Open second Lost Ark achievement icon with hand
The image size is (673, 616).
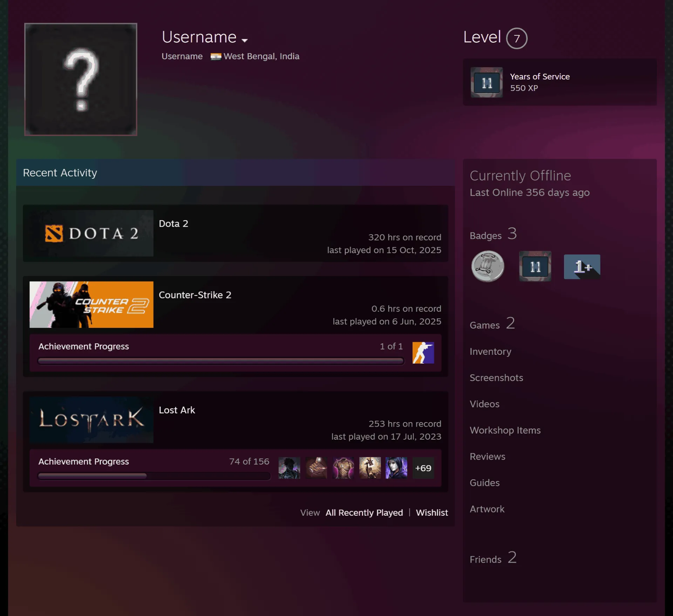pyautogui.click(x=316, y=468)
